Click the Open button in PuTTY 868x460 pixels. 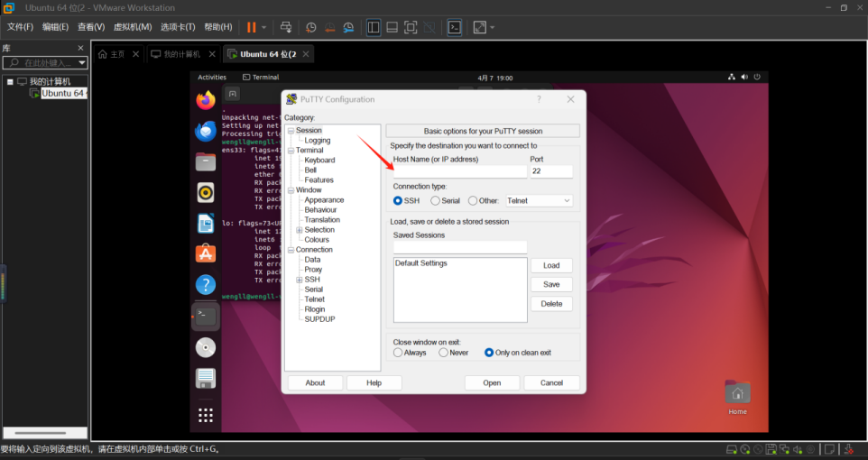[492, 383]
